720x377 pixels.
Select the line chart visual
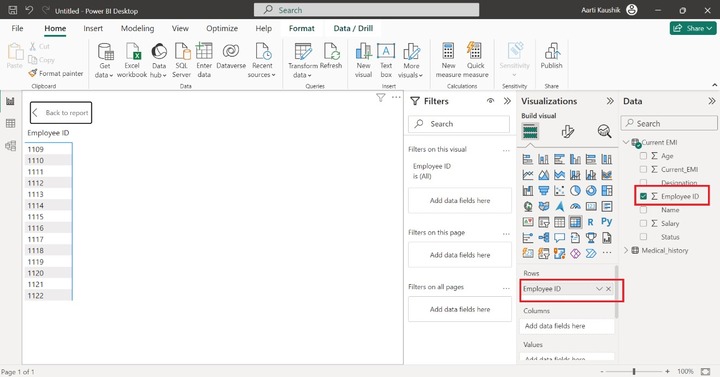tap(528, 175)
